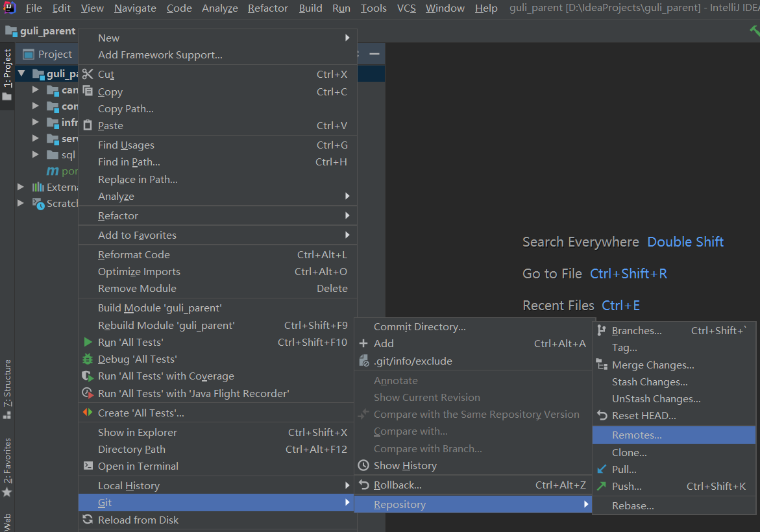Choose Show in Explorer menu entry
The width and height of the screenshot is (760, 532).
click(x=217, y=432)
